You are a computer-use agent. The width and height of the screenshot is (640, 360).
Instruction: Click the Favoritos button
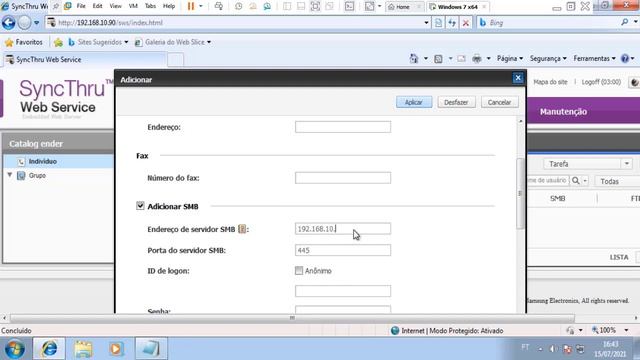point(24,42)
